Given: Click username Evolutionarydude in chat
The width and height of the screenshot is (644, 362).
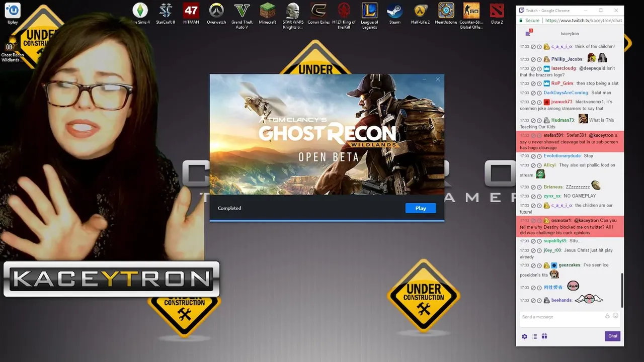Looking at the screenshot, I should coord(562,156).
